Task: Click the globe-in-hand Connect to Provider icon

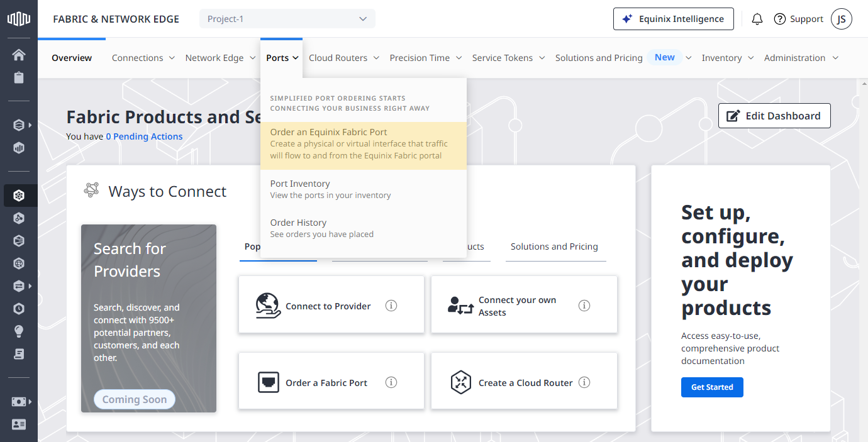Action: pos(268,306)
